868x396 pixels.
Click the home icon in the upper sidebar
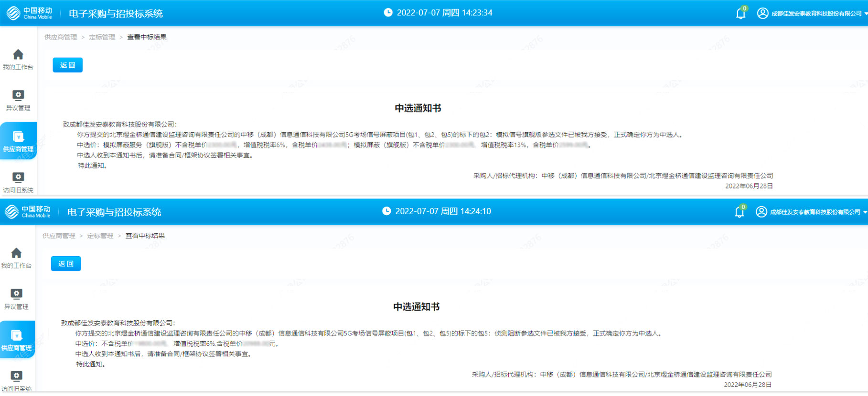(18, 54)
